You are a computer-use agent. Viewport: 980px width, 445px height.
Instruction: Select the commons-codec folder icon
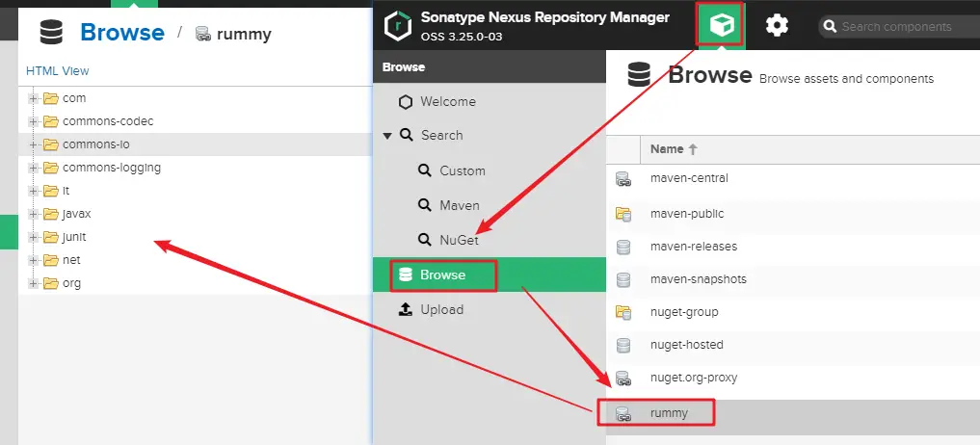coord(51,121)
